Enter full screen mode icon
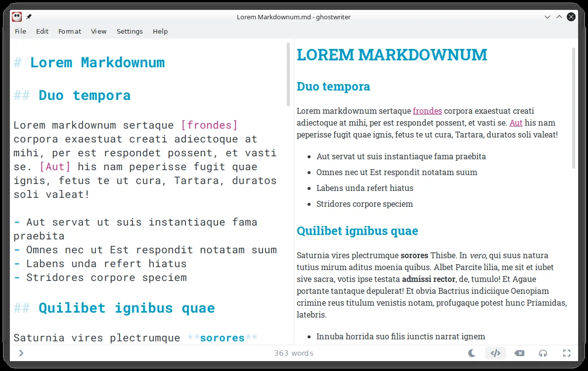Viewport: 588px width, 371px height. [x=567, y=353]
